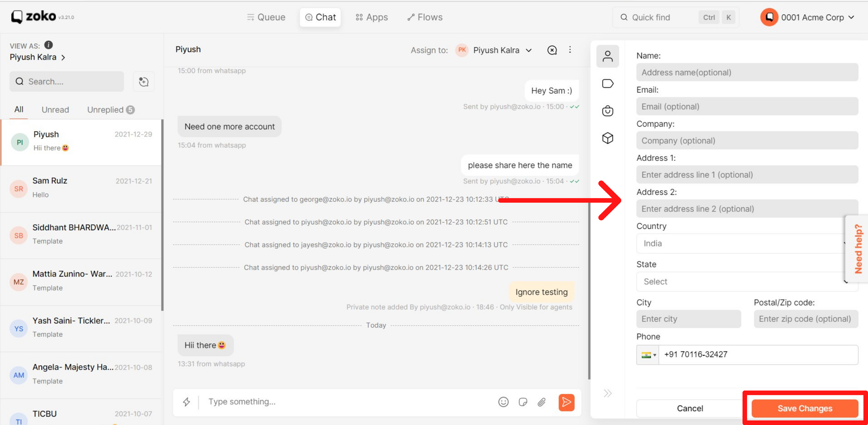Expand the Piyush Kalra view-as chevron

(x=63, y=58)
